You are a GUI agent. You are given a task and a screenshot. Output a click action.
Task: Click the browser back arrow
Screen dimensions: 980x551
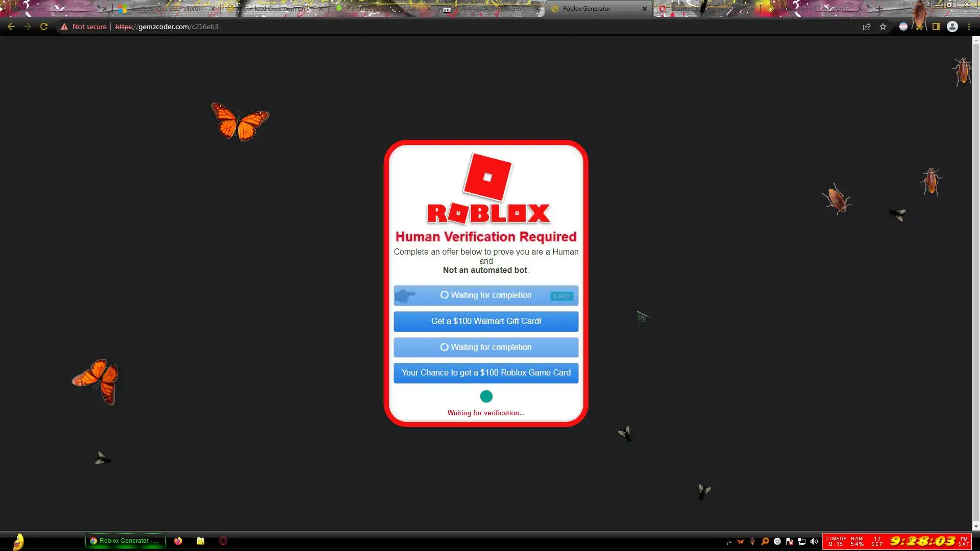[x=11, y=27]
